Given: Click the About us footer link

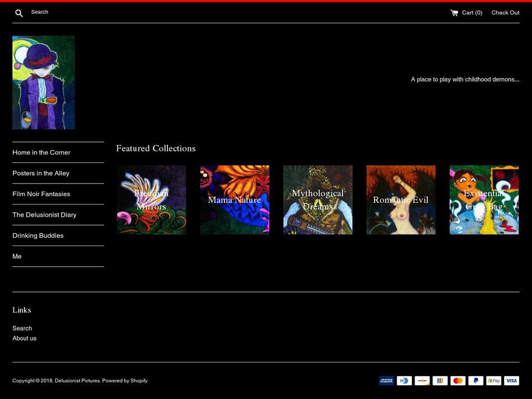Looking at the screenshot, I should pyautogui.click(x=24, y=338).
